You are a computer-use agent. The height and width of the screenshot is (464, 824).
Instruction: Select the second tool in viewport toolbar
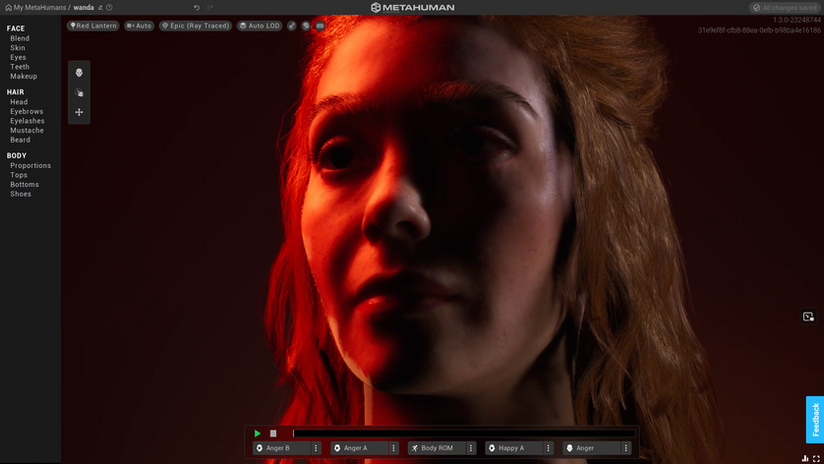pyautogui.click(x=79, y=92)
